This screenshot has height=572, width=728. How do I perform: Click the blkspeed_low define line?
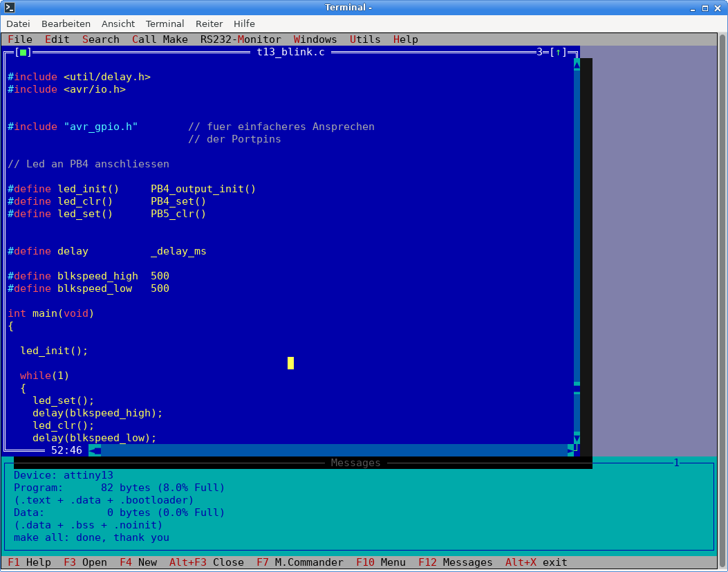tap(88, 288)
